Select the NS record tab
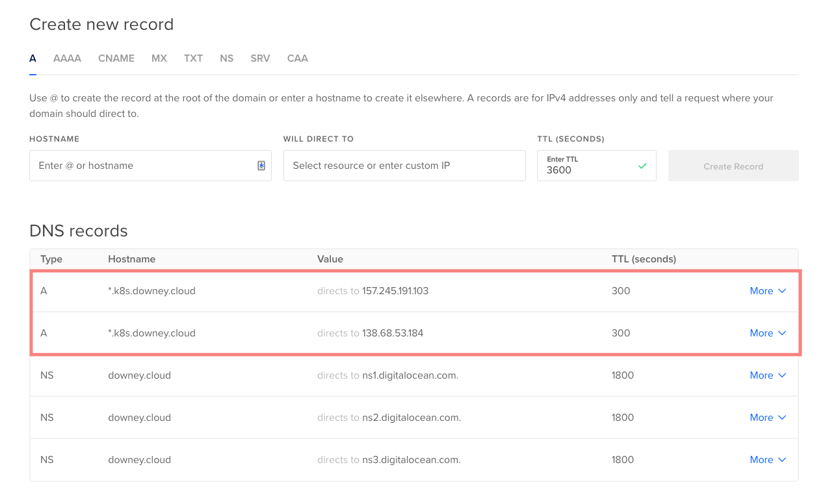The image size is (825, 504). coord(226,58)
